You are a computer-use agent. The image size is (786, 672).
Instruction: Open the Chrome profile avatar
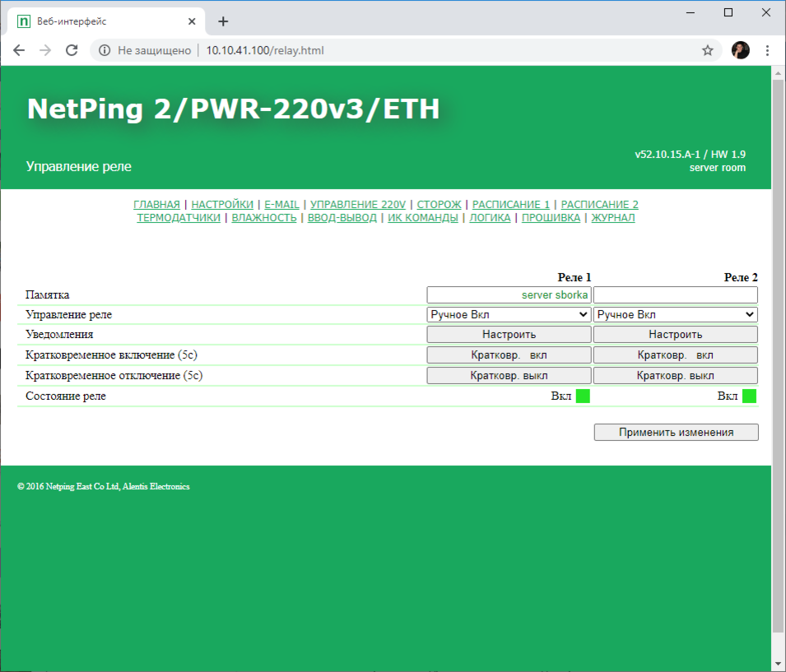(x=741, y=50)
